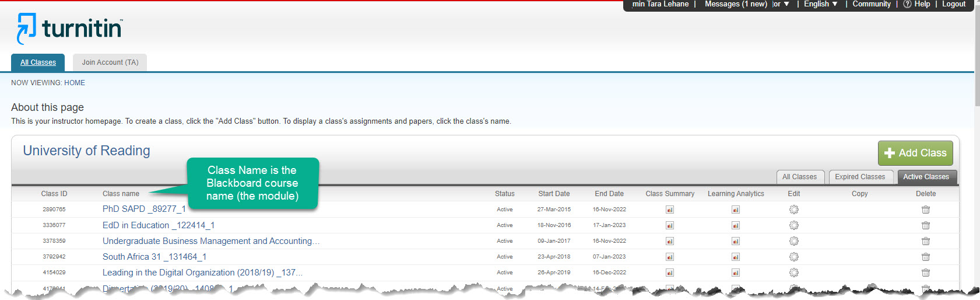Screen dimensions: 980x300
Task: Click the Logout link
Action: pos(954,4)
